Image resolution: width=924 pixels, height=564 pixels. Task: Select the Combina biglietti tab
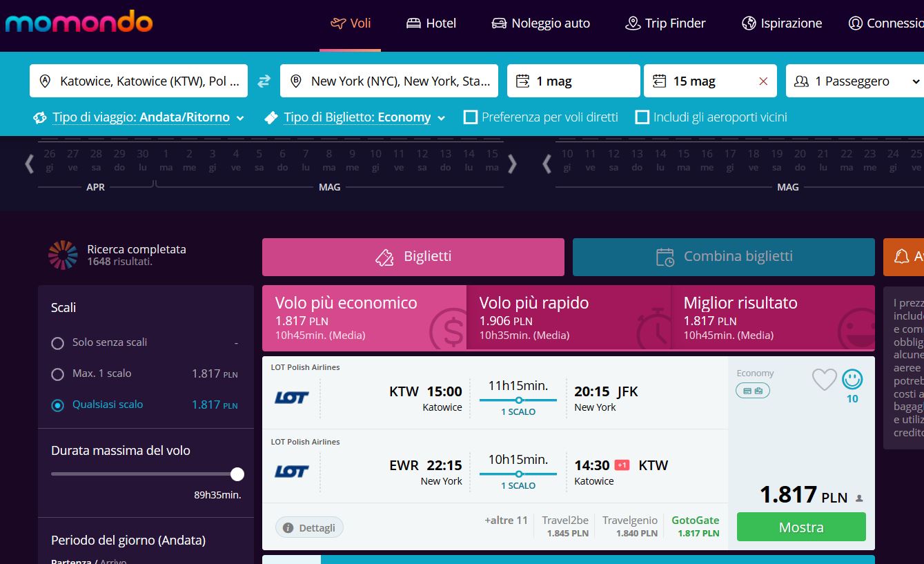724,257
